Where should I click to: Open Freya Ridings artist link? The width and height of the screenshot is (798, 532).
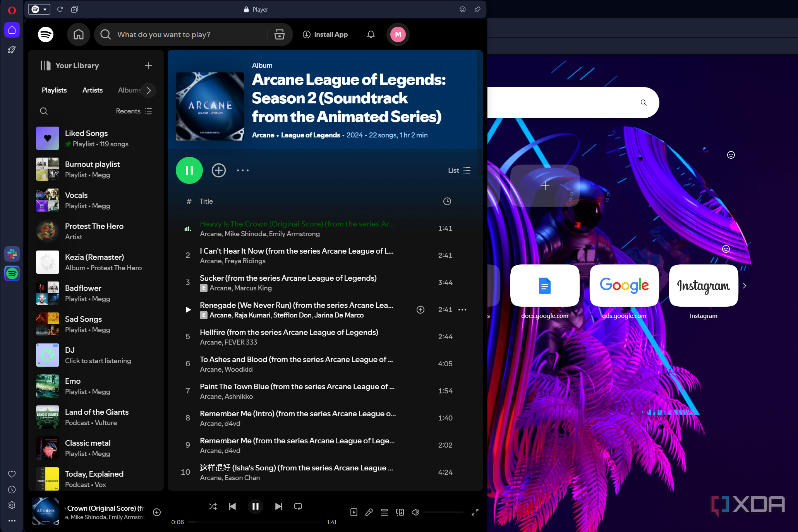[x=245, y=261]
